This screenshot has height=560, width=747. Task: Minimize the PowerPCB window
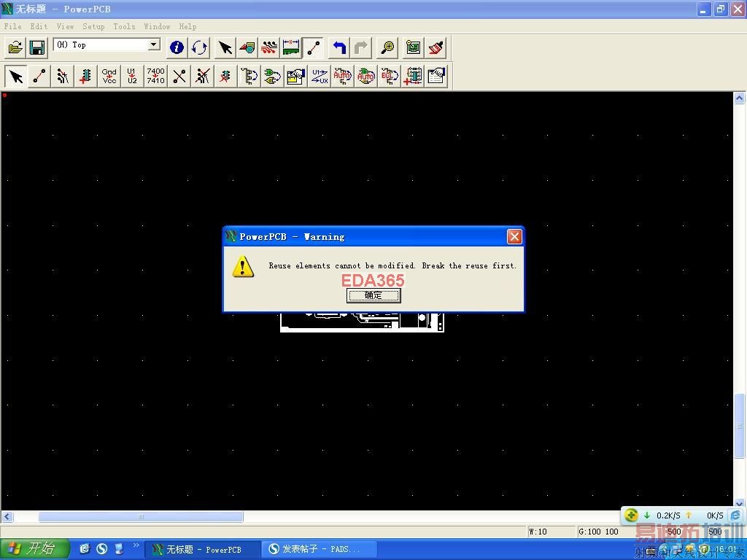[704, 9]
